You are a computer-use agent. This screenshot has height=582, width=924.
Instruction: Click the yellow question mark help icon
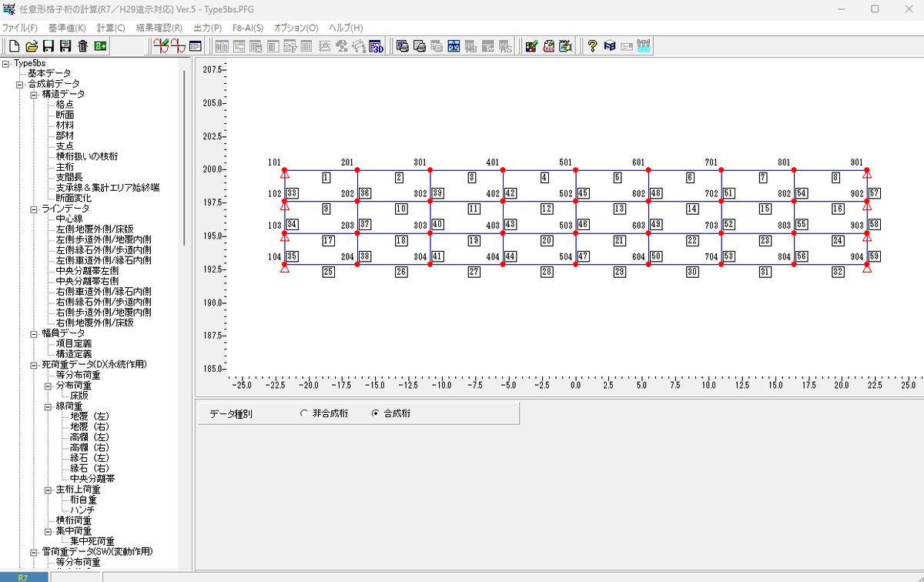pos(592,46)
